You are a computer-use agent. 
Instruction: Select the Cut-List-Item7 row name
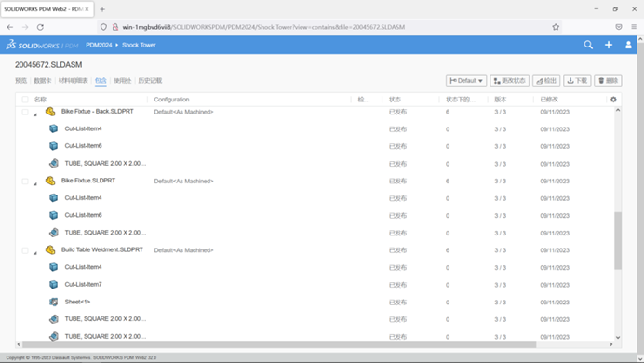click(x=84, y=284)
